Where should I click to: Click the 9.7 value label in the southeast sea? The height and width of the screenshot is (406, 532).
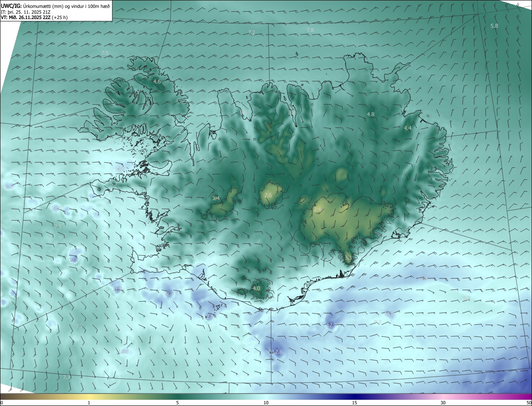coord(378,322)
